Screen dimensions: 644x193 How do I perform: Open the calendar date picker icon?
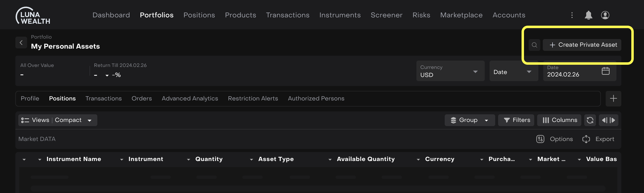point(605,71)
